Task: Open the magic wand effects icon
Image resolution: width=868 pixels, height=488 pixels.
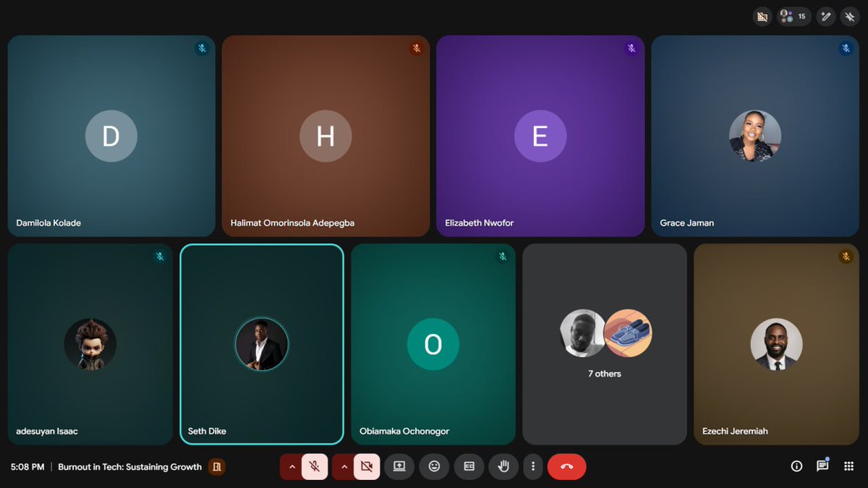Action: pyautogui.click(x=826, y=16)
